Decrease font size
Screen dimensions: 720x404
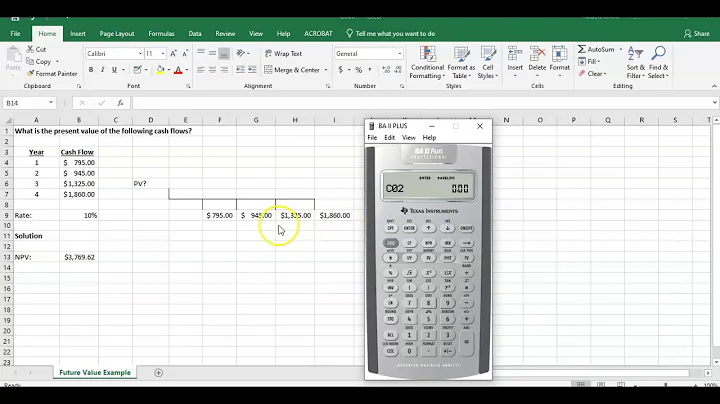coord(185,54)
